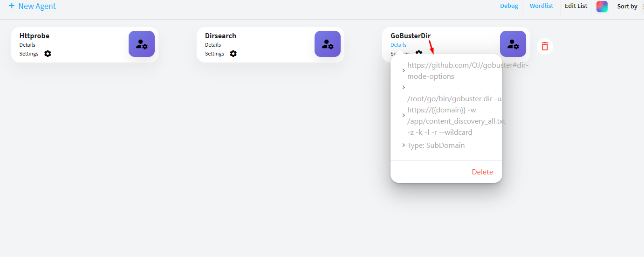The height and width of the screenshot is (257, 644).
Task: Open Httprobe settings gear
Action: pos(48,54)
